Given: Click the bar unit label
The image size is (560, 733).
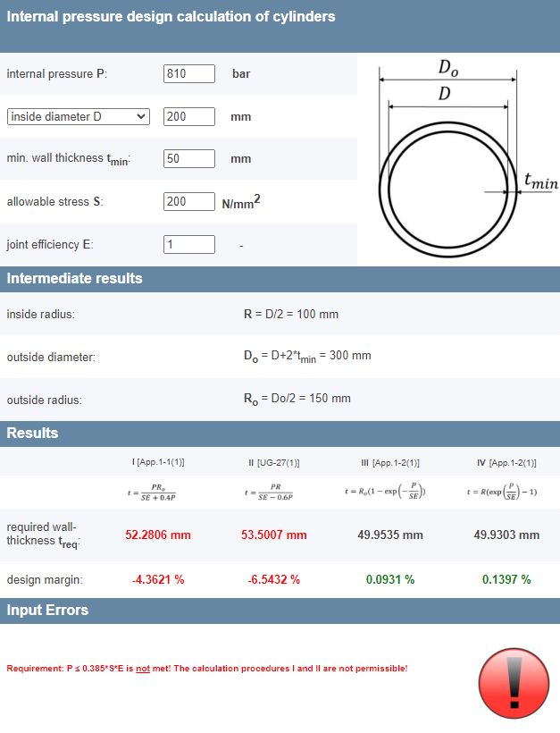Looking at the screenshot, I should click(241, 74).
